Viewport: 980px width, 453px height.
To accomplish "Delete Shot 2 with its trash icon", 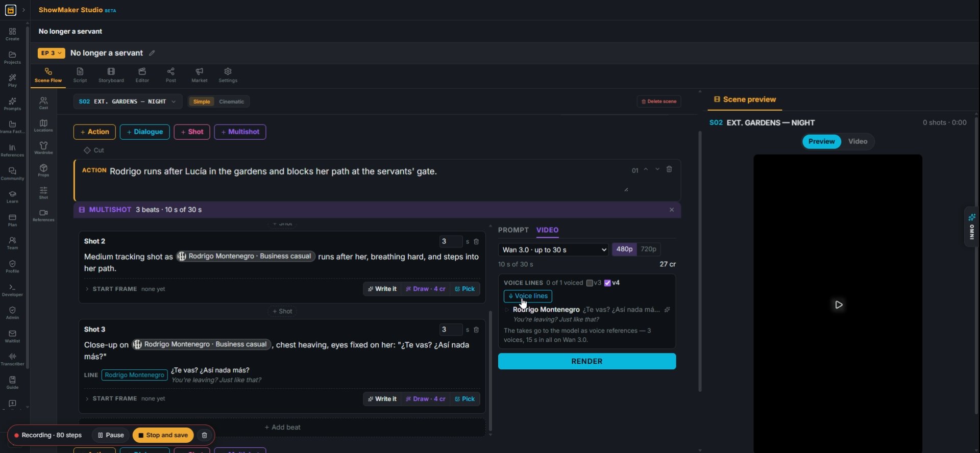I will pyautogui.click(x=476, y=242).
